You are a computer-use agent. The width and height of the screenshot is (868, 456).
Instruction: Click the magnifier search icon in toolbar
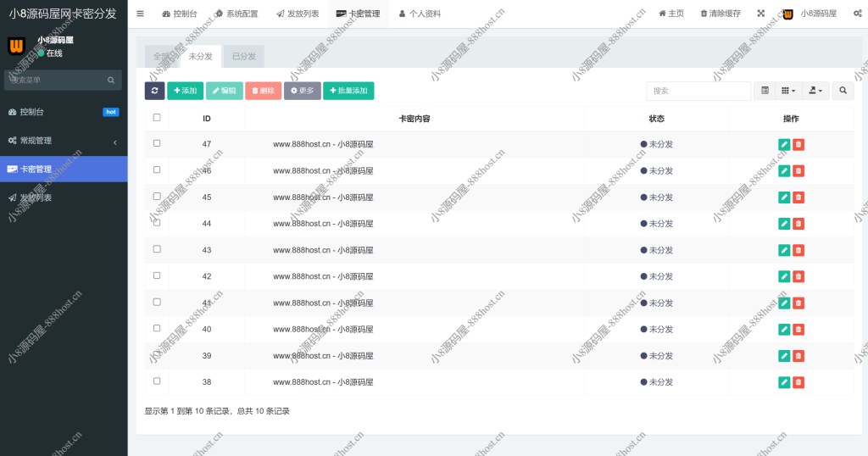(843, 91)
